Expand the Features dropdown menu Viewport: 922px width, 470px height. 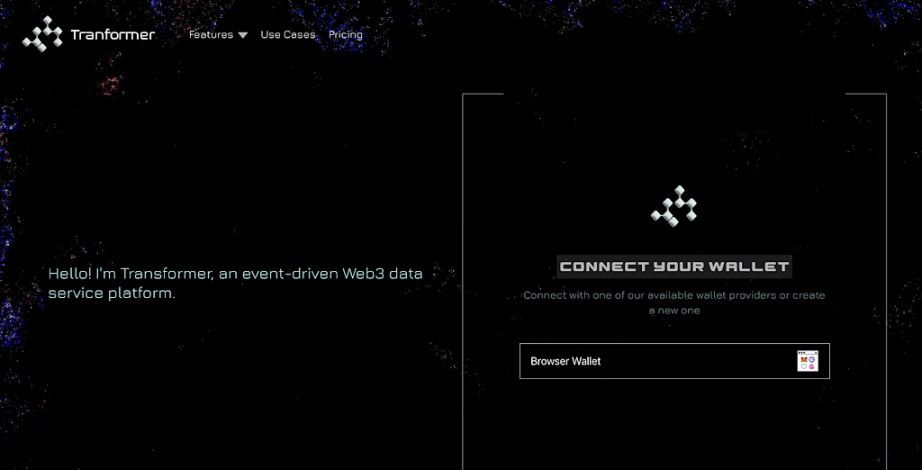click(218, 35)
